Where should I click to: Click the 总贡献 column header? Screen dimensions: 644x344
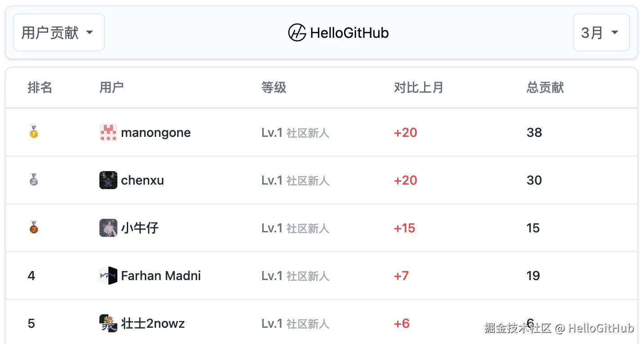pyautogui.click(x=545, y=87)
